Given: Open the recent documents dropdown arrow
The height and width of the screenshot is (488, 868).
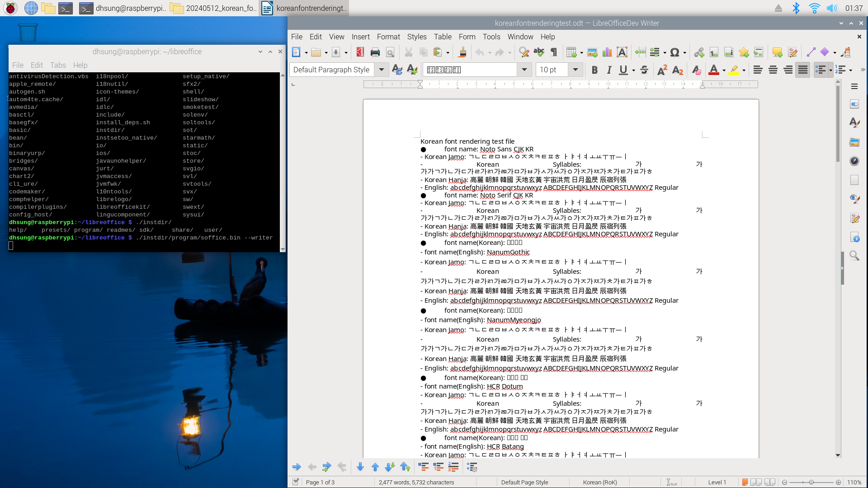Looking at the screenshot, I should (326, 53).
